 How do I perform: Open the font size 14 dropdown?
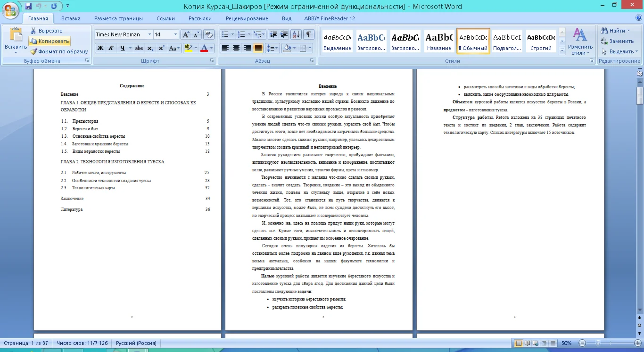pos(176,34)
